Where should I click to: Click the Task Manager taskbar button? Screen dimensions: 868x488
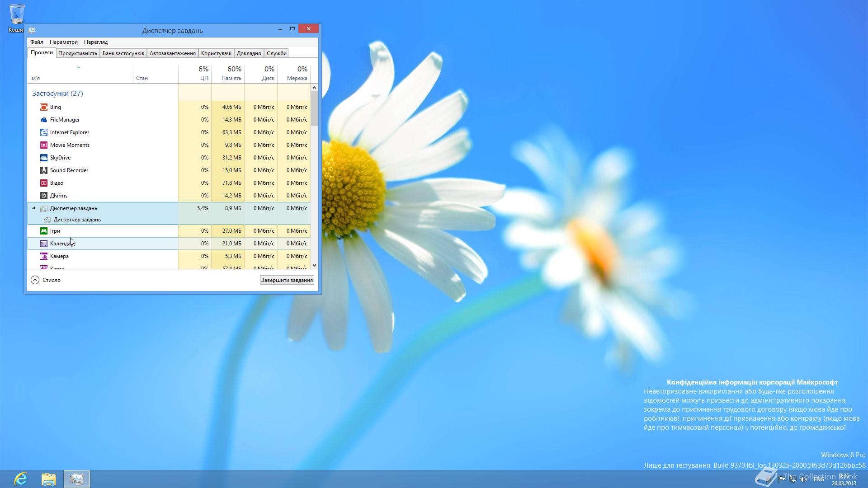pyautogui.click(x=77, y=479)
